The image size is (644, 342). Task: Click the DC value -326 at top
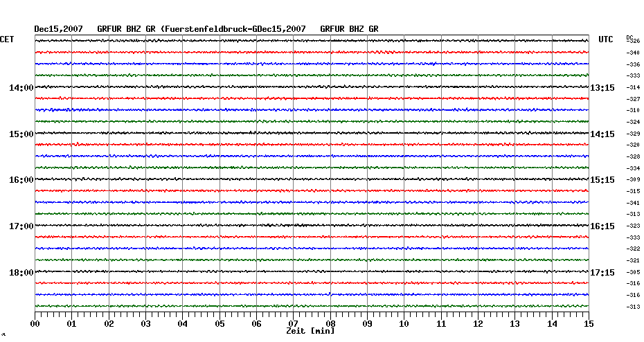coord(633,41)
